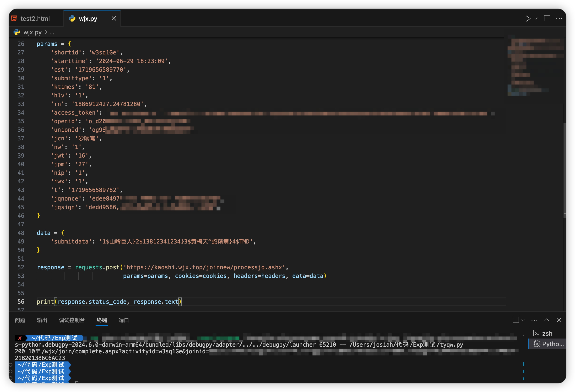Viewport: 575px width, 392px height.
Task: Open terminal panel more actions ellipsis
Action: tap(534, 320)
